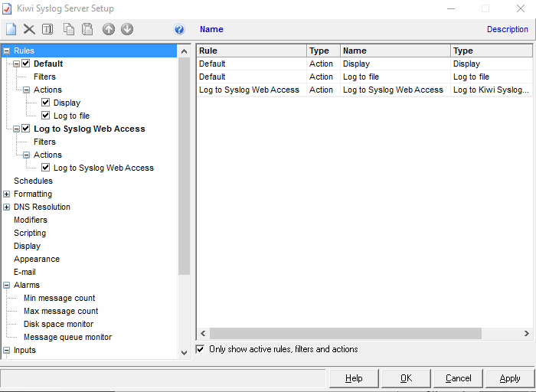Click the Move Down arrow icon

pyautogui.click(x=127, y=29)
